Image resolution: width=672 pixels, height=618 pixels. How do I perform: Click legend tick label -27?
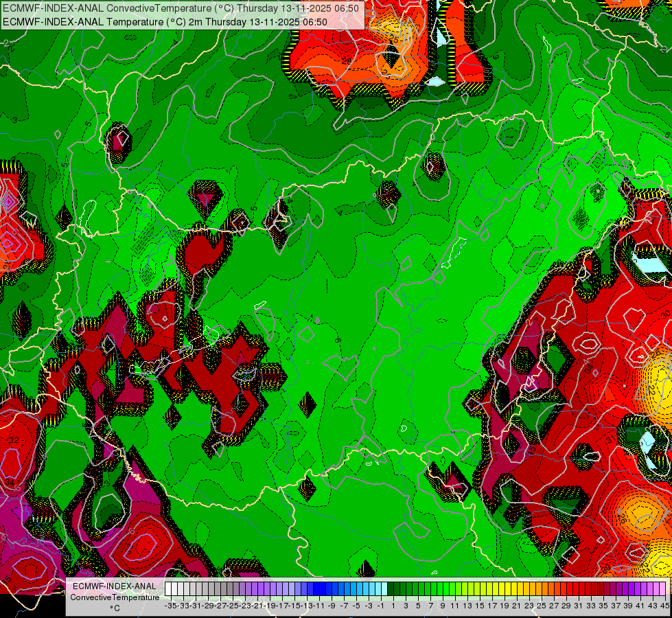[220, 606]
